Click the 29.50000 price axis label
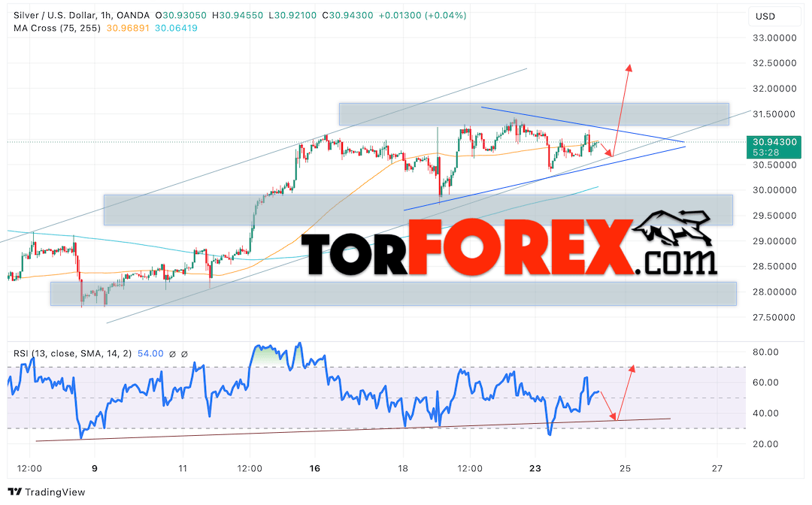The width and height of the screenshot is (812, 505). tap(774, 216)
